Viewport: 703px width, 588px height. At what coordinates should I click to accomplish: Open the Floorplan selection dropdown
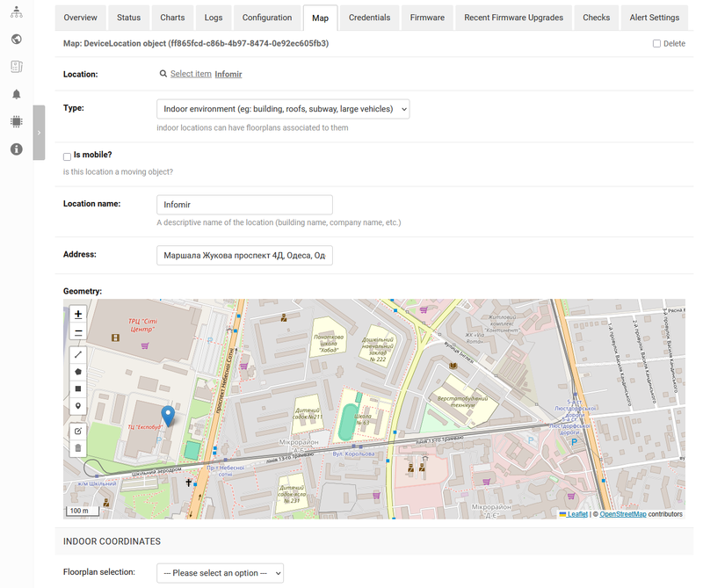[x=220, y=573]
